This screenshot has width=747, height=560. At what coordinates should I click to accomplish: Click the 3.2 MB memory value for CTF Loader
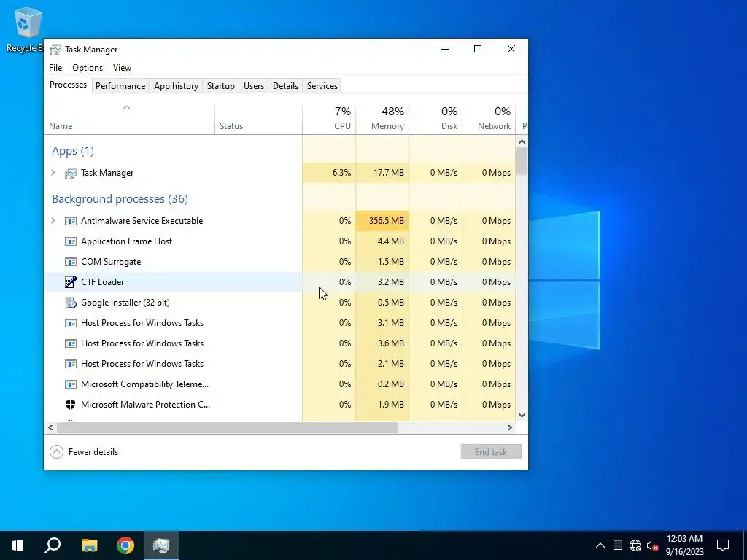[x=391, y=282]
